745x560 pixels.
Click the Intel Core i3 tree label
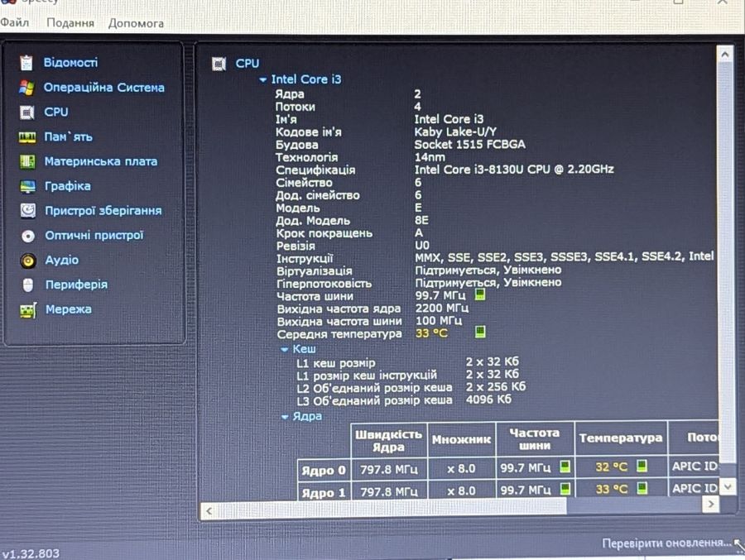click(x=306, y=79)
